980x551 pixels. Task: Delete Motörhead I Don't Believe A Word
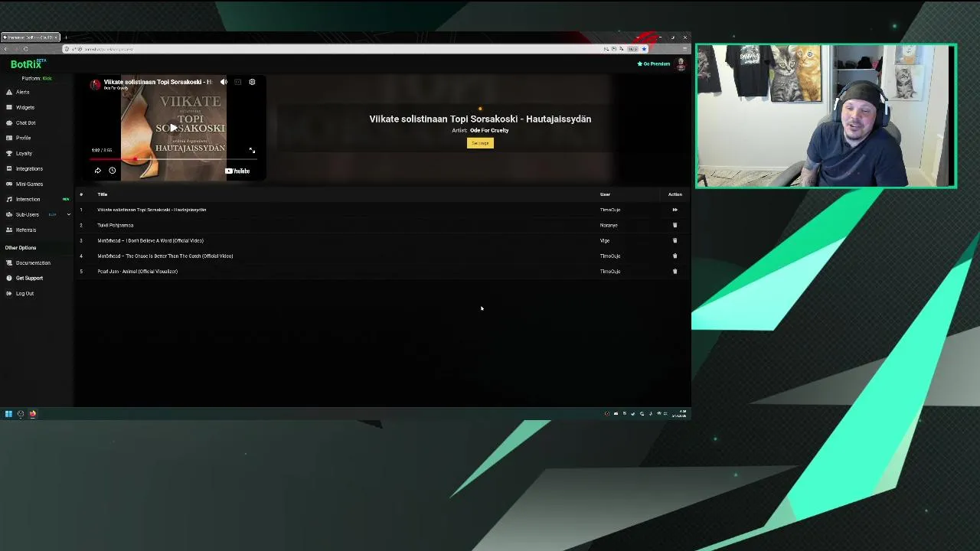pyautogui.click(x=675, y=240)
